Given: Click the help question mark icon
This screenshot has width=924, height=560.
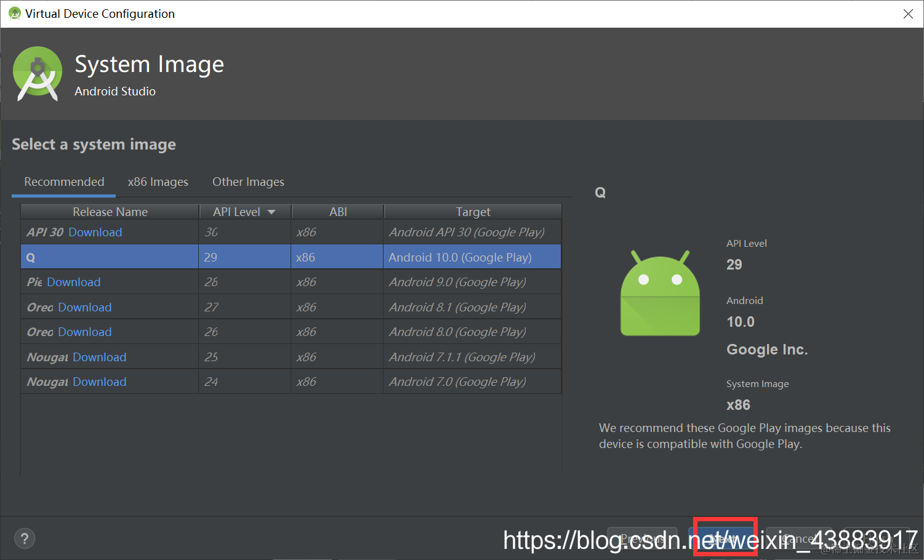Looking at the screenshot, I should [25, 539].
